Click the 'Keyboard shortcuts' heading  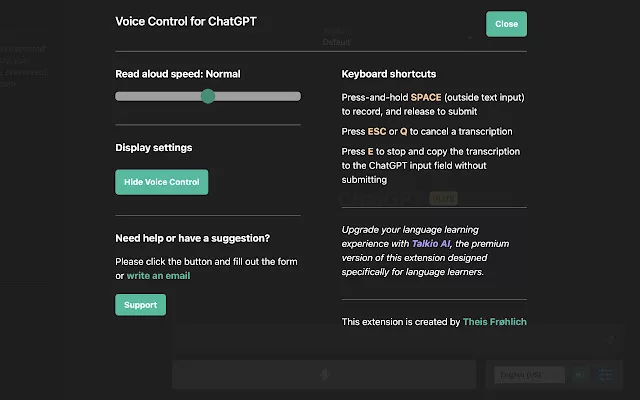click(389, 74)
